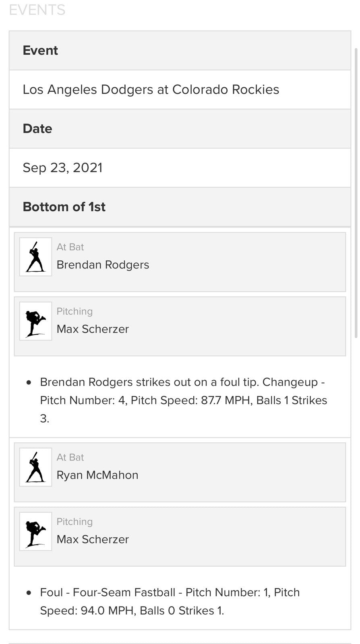Click the foul tip strikeout play description

click(x=183, y=400)
